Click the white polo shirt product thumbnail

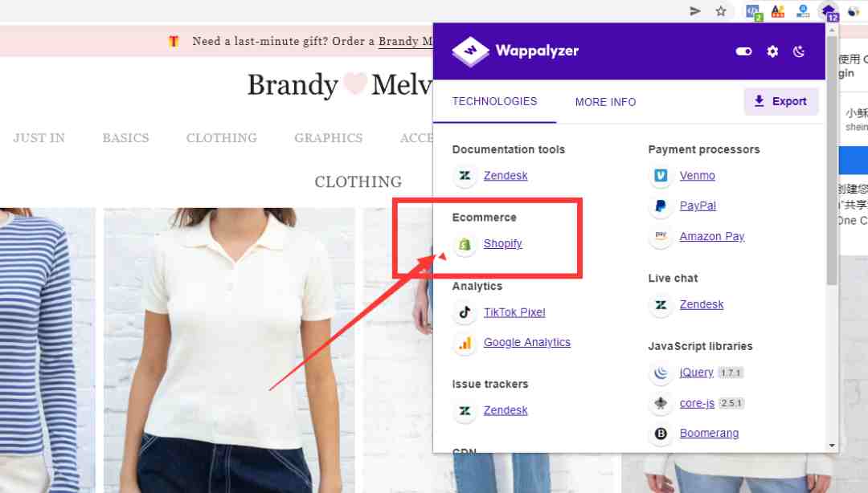point(229,350)
